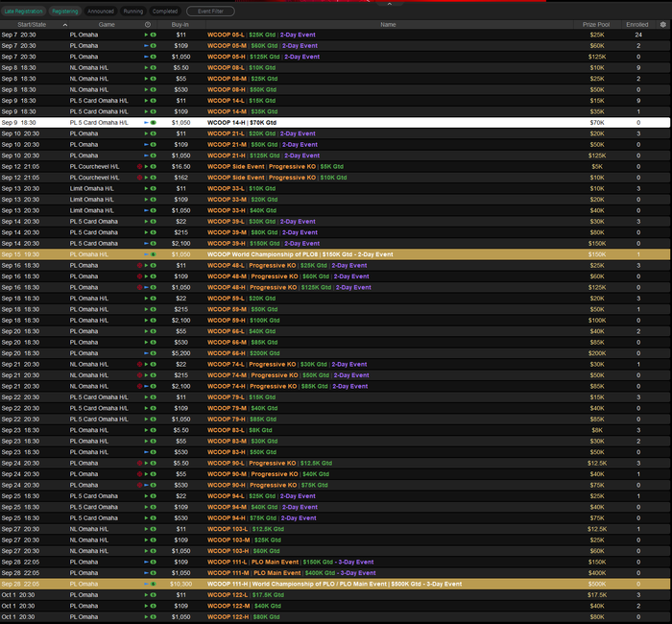Sort tournaments by Buy-In column

180,24
